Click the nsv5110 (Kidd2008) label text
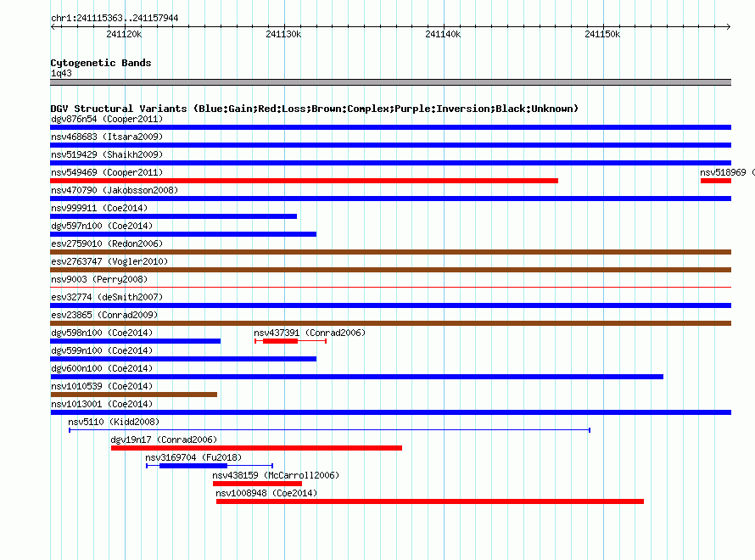The height and width of the screenshot is (560, 755). pos(114,422)
